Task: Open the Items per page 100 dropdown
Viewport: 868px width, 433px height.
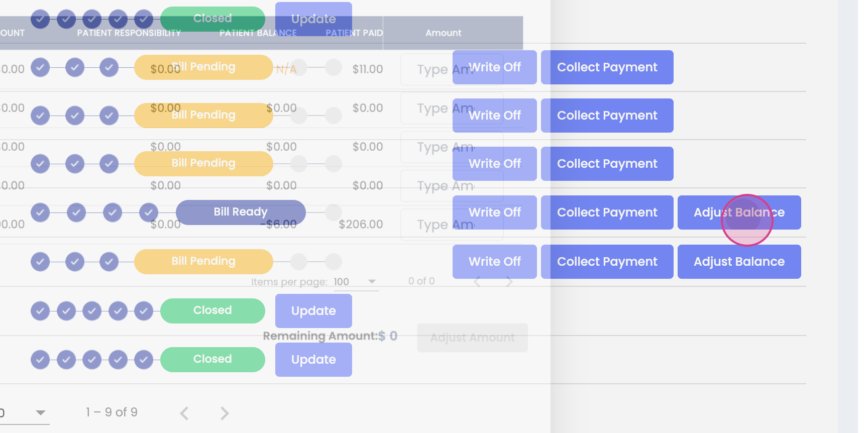Action: (x=356, y=282)
